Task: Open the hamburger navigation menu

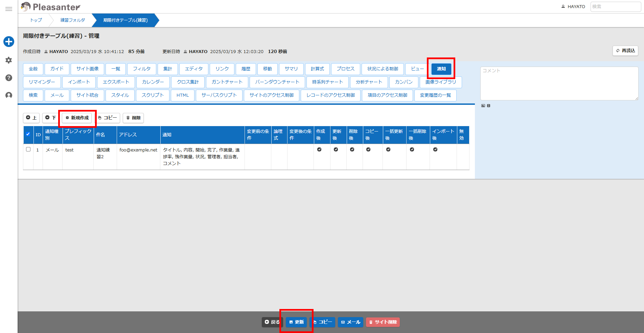Action: [x=9, y=9]
